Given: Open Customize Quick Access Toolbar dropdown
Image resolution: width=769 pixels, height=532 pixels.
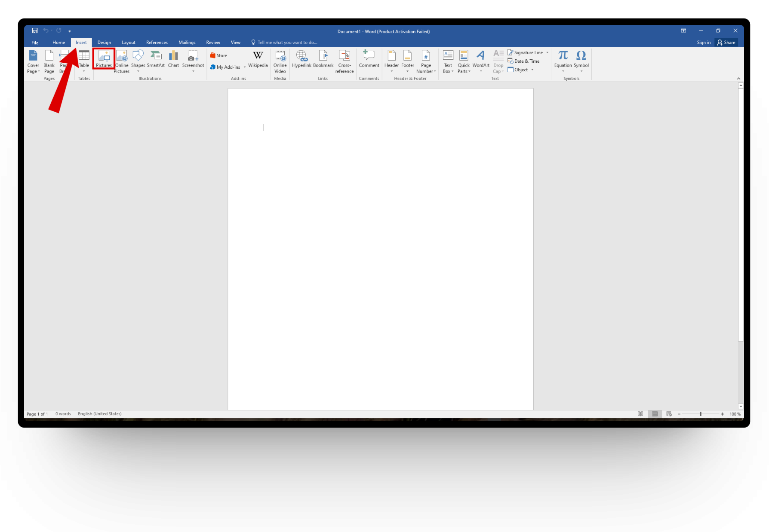Looking at the screenshot, I should (x=70, y=31).
